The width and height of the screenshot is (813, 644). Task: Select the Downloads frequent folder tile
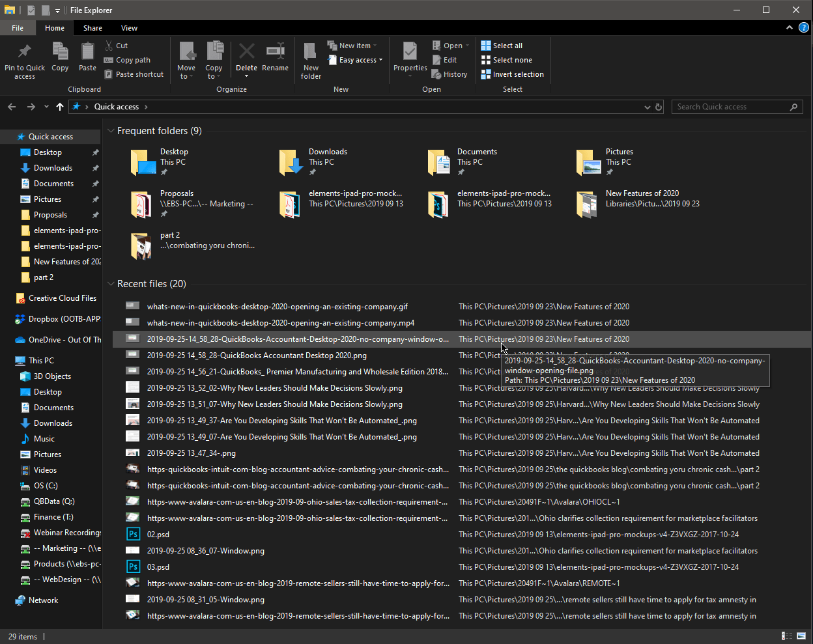tap(317, 162)
